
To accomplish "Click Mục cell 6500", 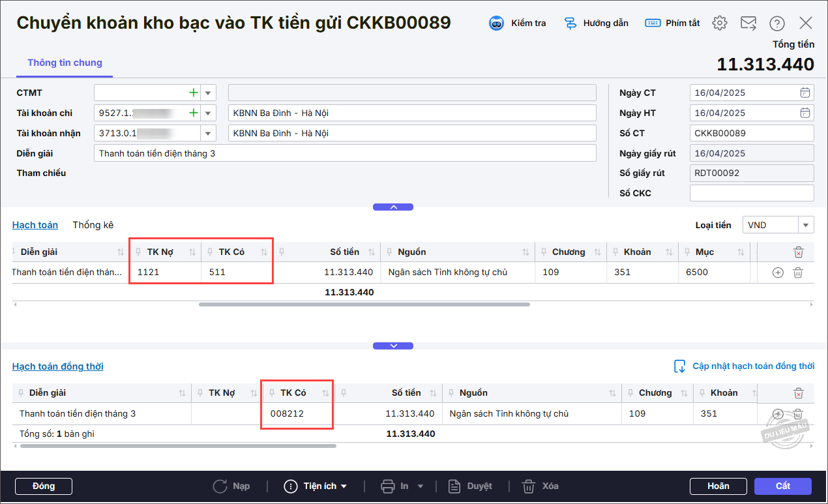I will 714,273.
